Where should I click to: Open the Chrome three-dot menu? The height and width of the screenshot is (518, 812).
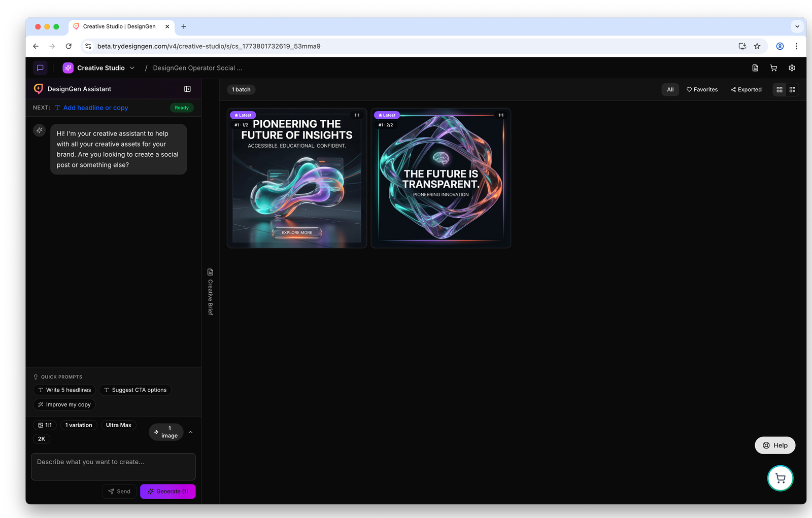(x=796, y=46)
